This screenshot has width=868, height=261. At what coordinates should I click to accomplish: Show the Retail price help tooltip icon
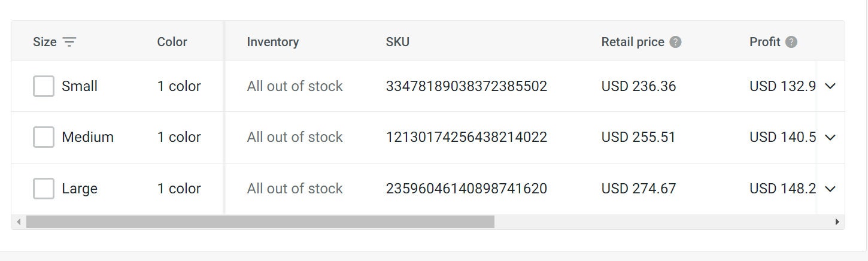675,42
